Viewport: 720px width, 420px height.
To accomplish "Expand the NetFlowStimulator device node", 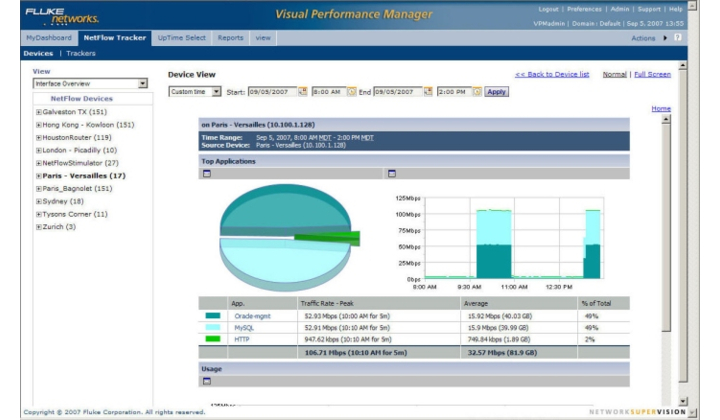I will point(39,163).
